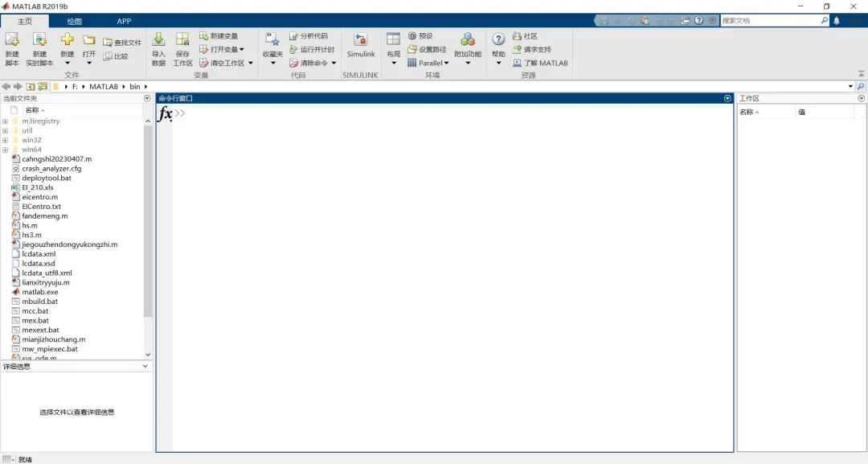
Task: Launch Simulink from the toolbar
Action: [x=361, y=45]
